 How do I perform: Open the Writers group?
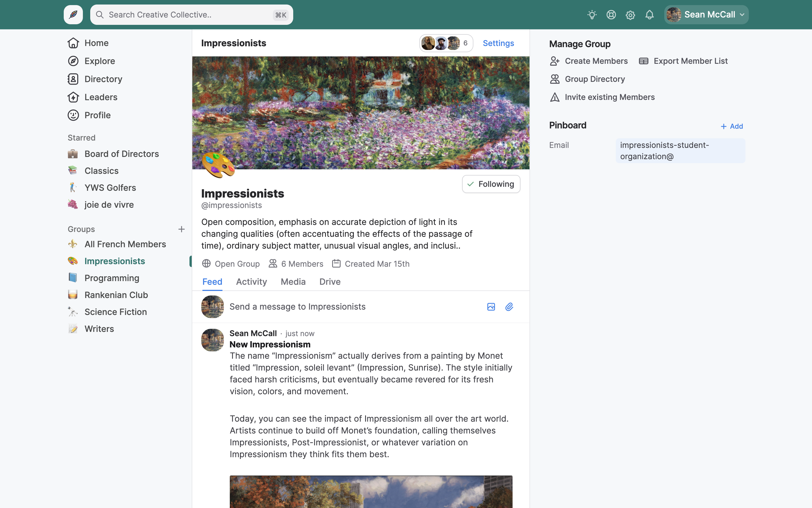point(99,329)
